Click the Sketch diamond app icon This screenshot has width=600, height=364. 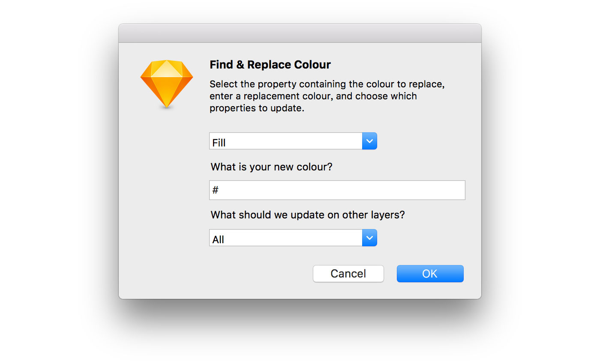(167, 83)
